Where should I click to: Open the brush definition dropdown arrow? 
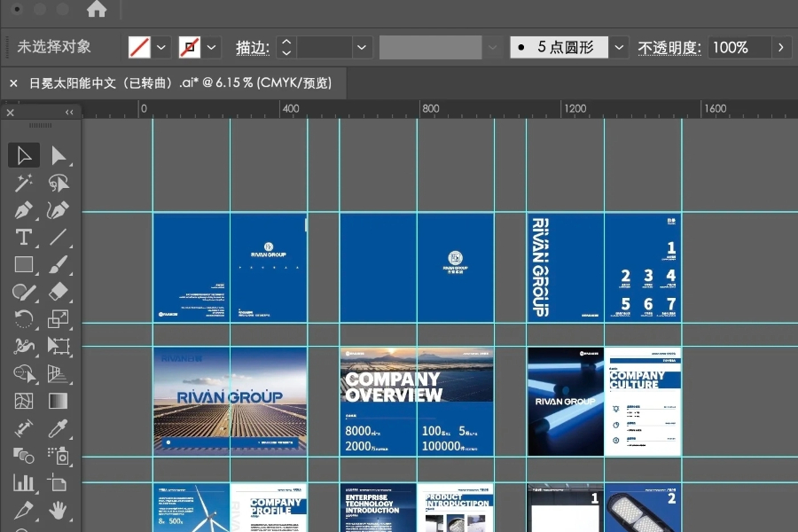click(x=619, y=47)
